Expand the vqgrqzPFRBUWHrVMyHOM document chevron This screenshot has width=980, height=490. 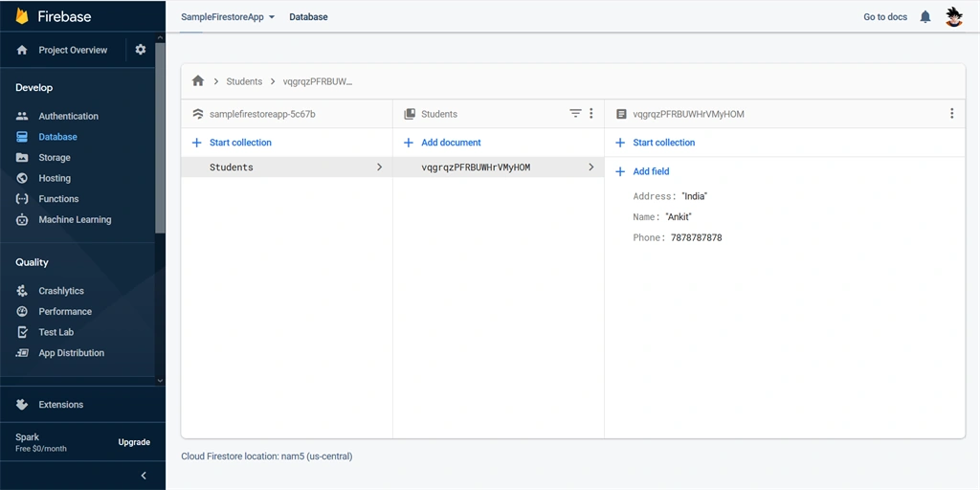(x=590, y=167)
